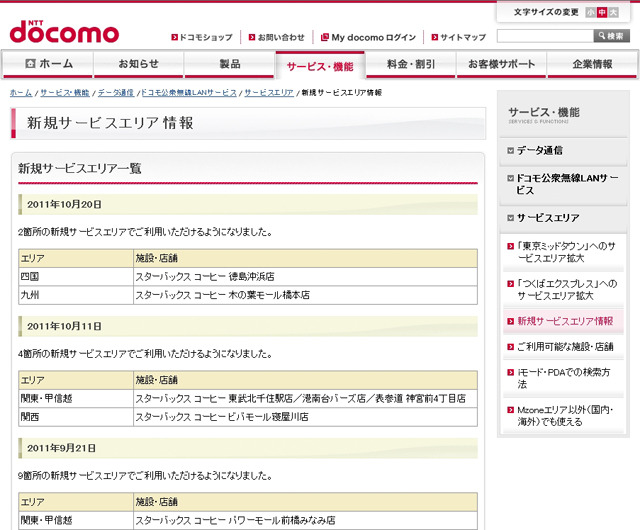Screen dimensions: 640x530
Task: Set text size to 大
Action: tap(613, 12)
